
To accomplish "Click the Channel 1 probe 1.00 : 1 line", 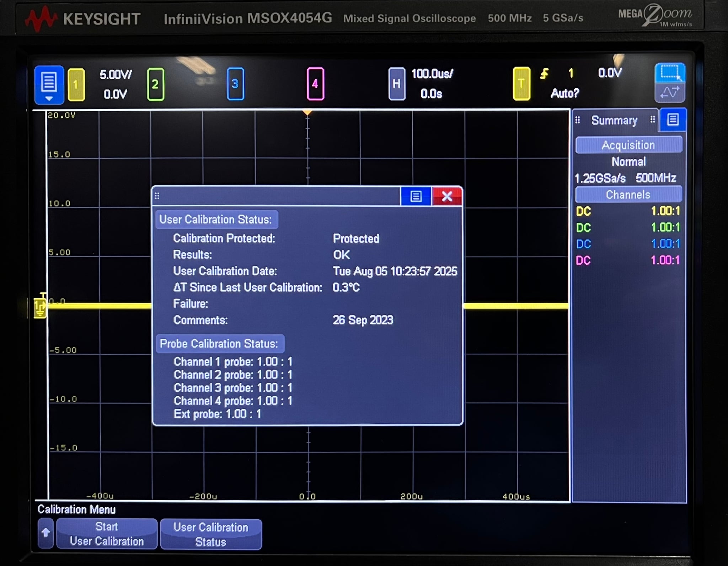I will (233, 362).
